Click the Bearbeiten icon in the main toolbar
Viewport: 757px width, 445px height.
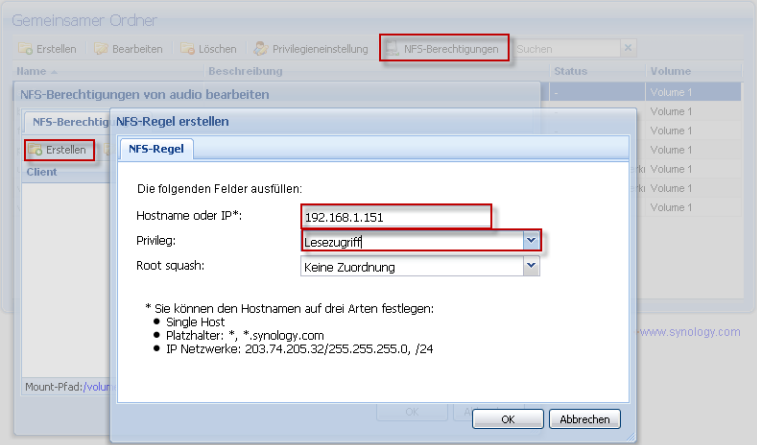pos(102,49)
